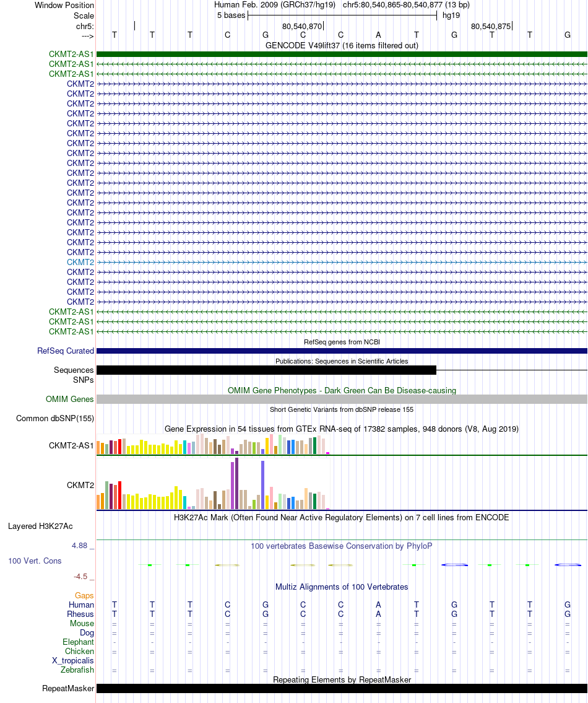Click the dark blue RefSeq Curated bar
The image size is (588, 703).
pos(342,351)
